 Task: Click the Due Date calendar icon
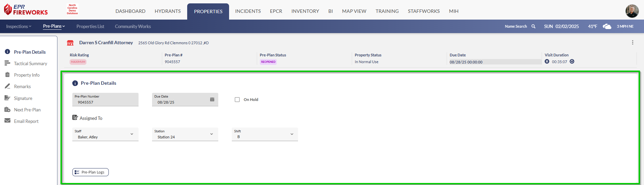pyautogui.click(x=212, y=100)
